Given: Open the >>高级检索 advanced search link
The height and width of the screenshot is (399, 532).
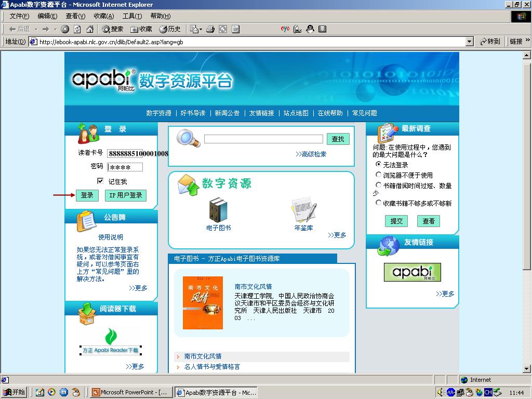Looking at the screenshot, I should (x=311, y=154).
